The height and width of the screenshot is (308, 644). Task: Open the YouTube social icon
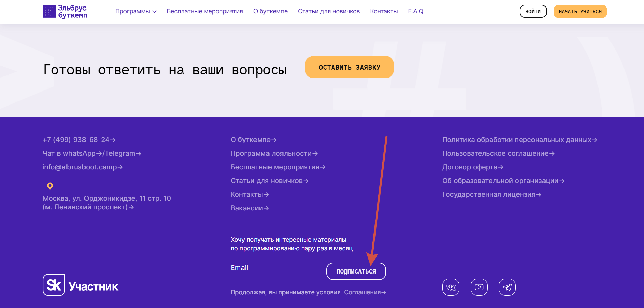(x=479, y=287)
